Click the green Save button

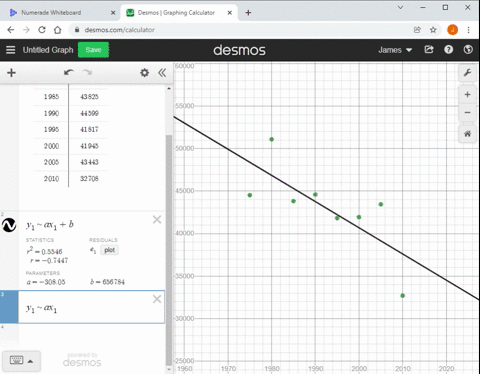coord(93,50)
